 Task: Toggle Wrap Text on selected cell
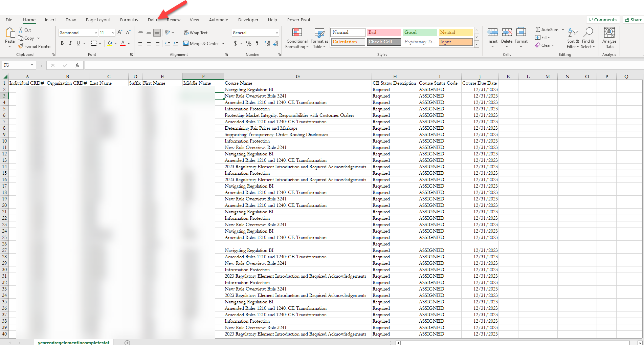click(196, 33)
